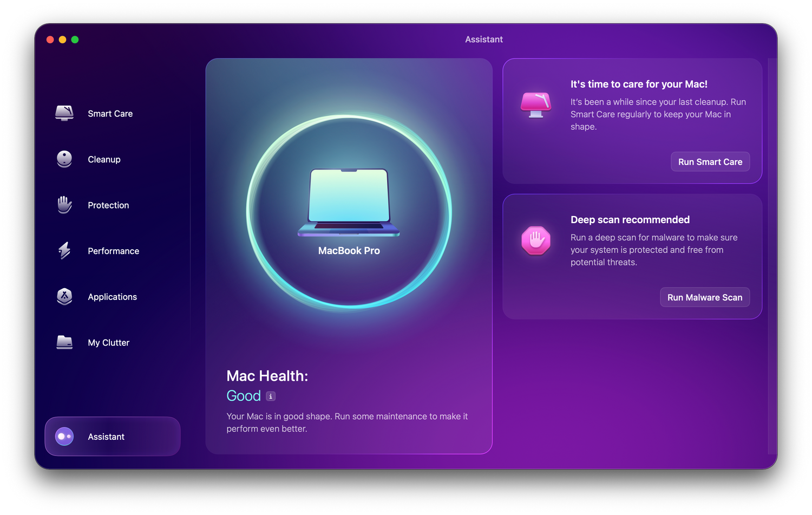812x515 pixels.
Task: Click the vertical scrollbar on right edge
Action: point(772,256)
